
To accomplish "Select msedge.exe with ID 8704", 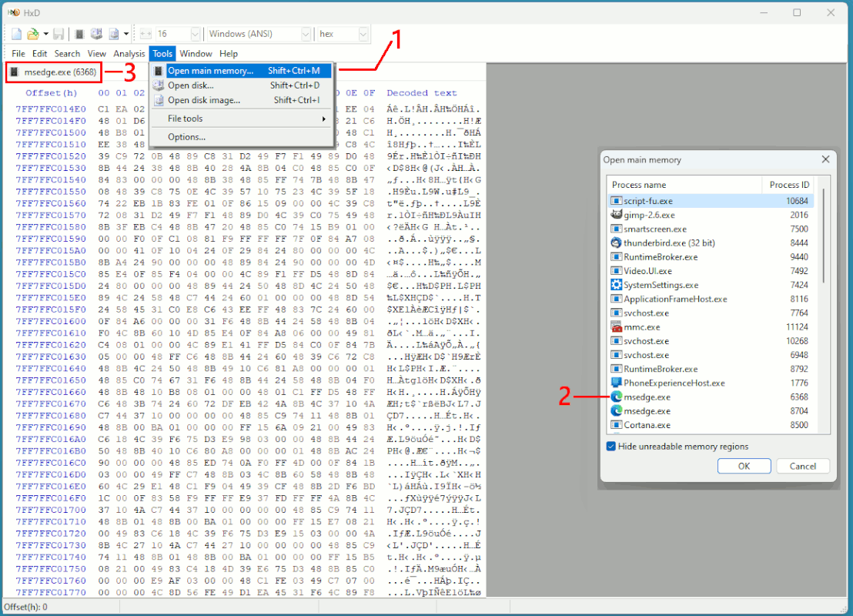I will [x=711, y=411].
